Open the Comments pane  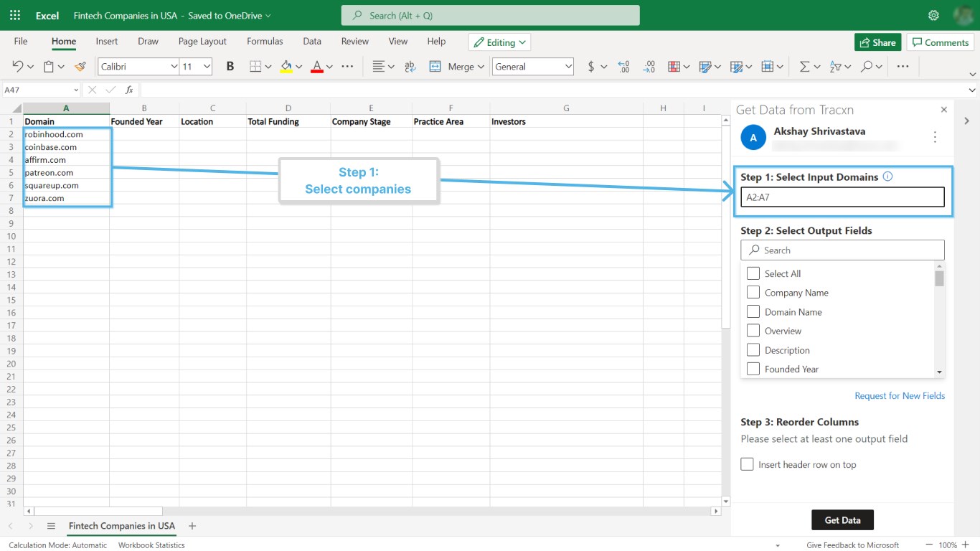click(940, 42)
